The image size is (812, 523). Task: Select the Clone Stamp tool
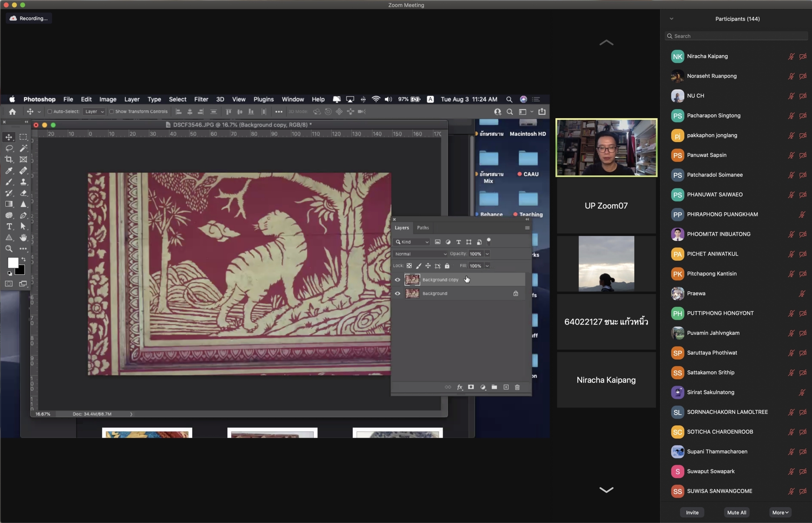pyautogui.click(x=23, y=182)
